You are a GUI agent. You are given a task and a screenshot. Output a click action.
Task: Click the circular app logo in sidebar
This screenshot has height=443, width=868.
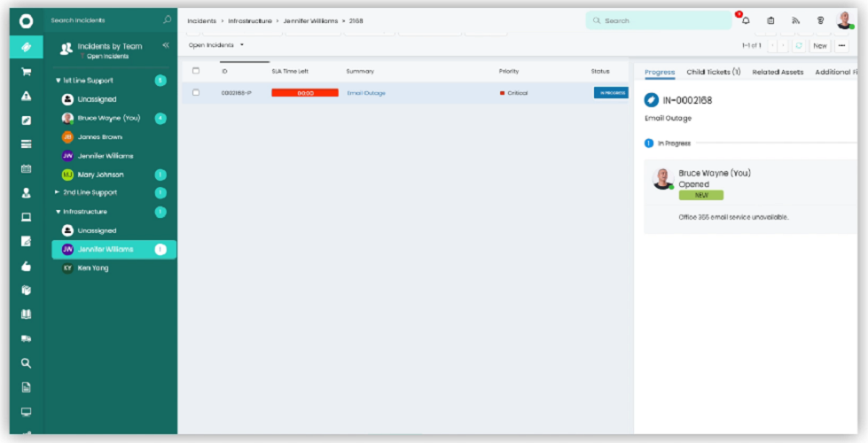(x=26, y=21)
